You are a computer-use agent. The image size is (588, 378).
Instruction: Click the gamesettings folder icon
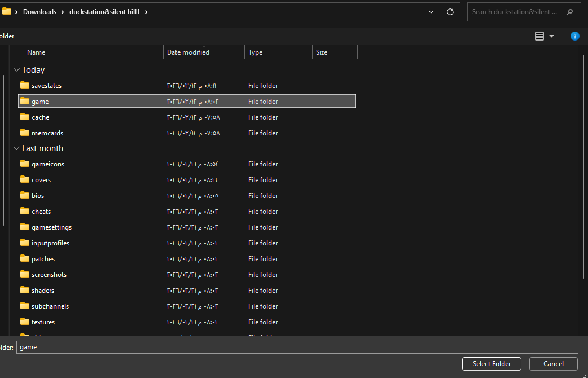pos(25,227)
